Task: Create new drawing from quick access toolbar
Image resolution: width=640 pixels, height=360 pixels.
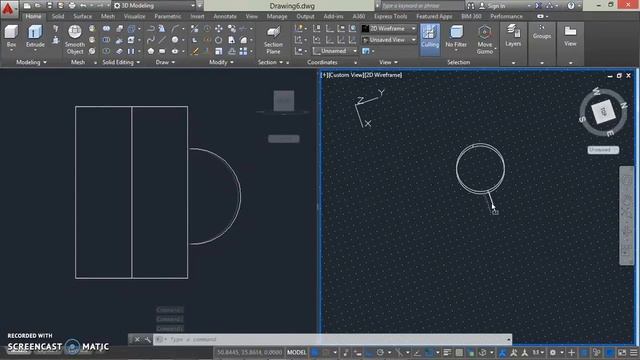Action: tap(27, 5)
